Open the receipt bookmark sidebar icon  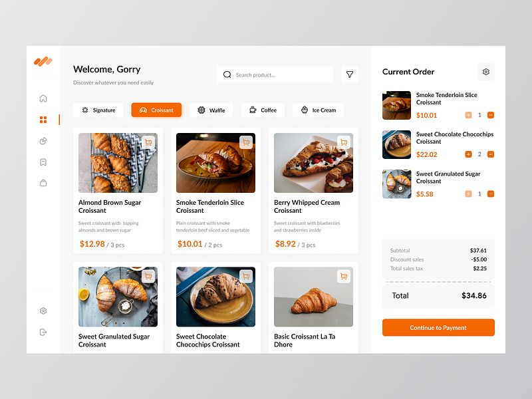[43, 162]
